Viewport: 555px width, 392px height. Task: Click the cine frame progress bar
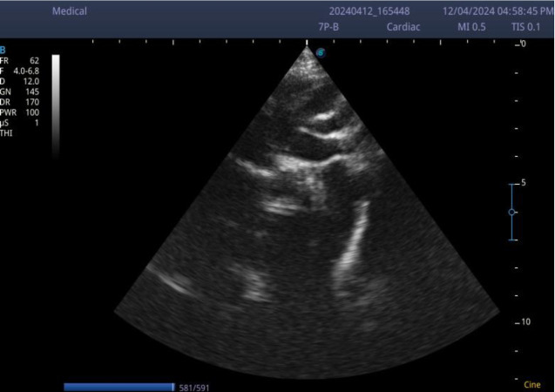[x=118, y=386]
